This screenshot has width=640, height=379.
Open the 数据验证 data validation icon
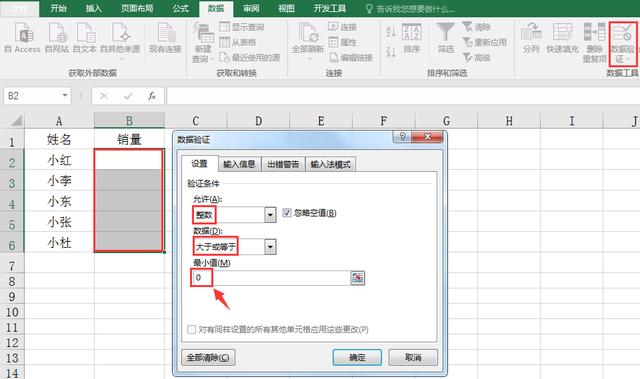pyautogui.click(x=622, y=33)
